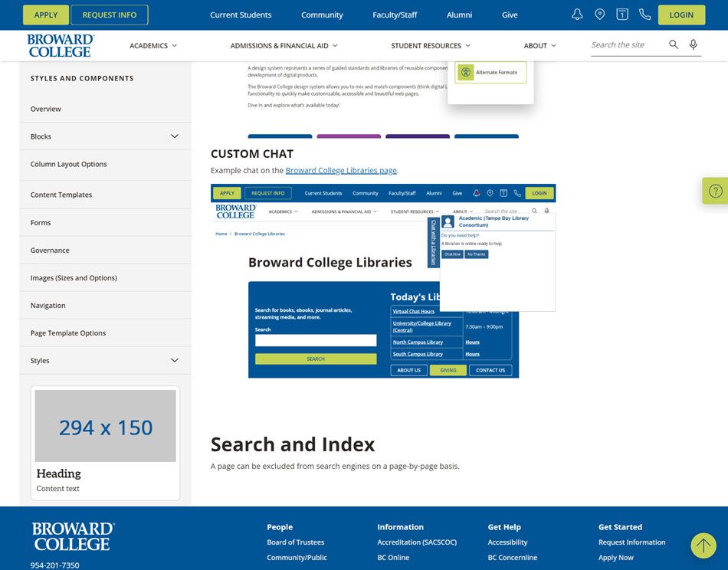The width and height of the screenshot is (728, 570).
Task: Expand the Student Resources menu
Action: click(x=431, y=45)
